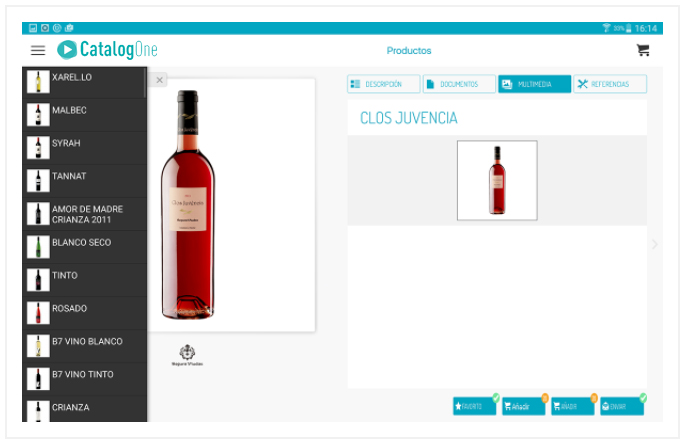The height and width of the screenshot is (446, 685).
Task: Click the Enviar button
Action: (622, 406)
